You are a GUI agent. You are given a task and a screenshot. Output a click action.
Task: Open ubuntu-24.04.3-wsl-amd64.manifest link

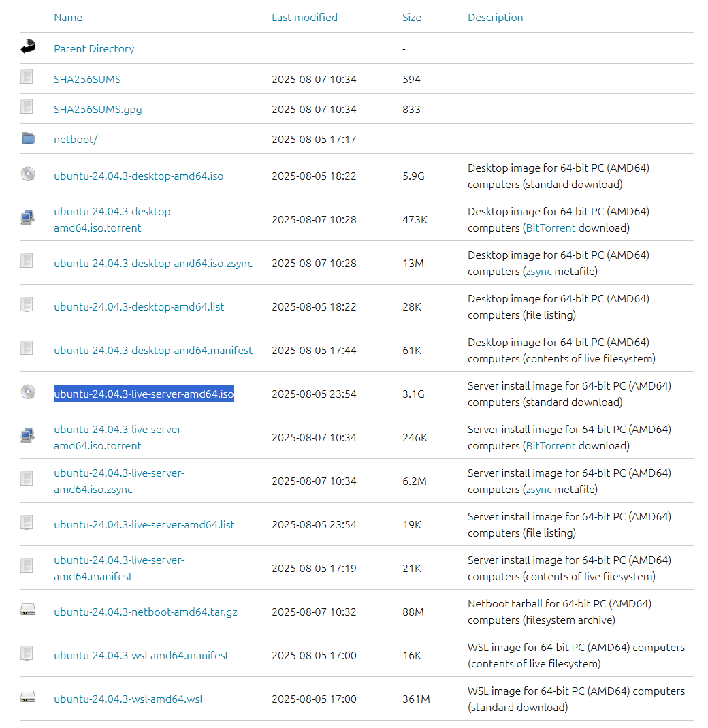click(x=142, y=656)
